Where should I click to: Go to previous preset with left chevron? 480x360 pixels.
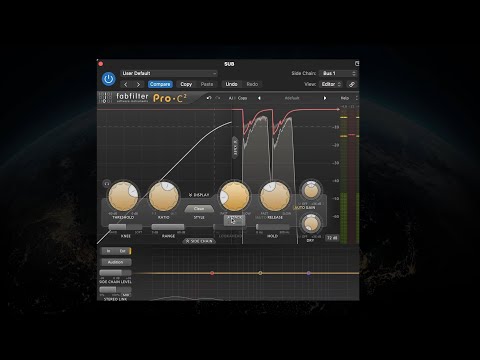pyautogui.click(x=126, y=84)
